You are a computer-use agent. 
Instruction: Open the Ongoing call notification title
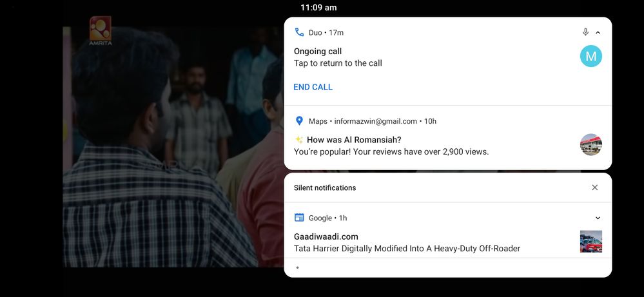tap(317, 52)
